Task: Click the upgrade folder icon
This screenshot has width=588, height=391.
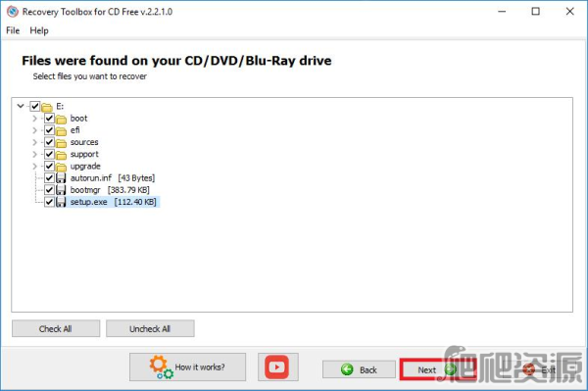Action: pos(61,168)
